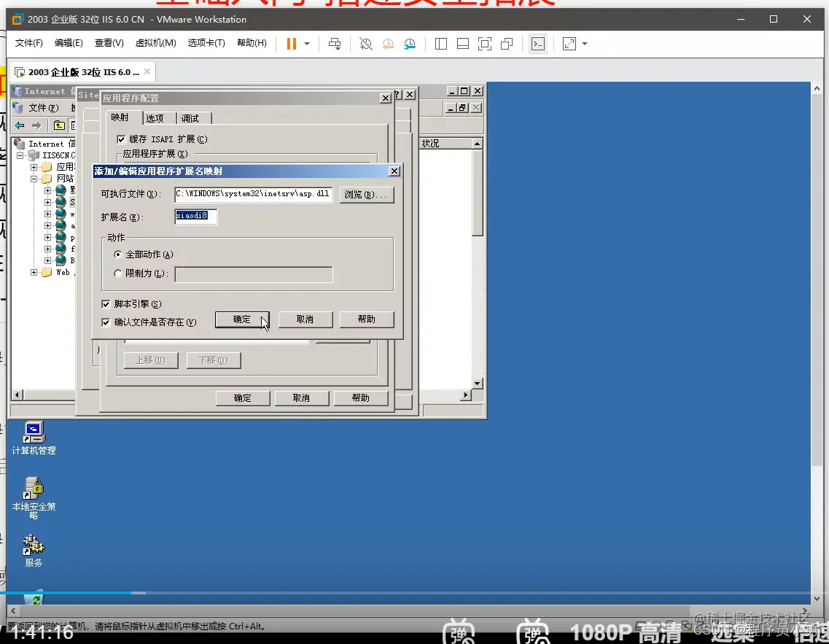Open the 选项卡(T) menu
This screenshot has width=829, height=644.
click(206, 43)
